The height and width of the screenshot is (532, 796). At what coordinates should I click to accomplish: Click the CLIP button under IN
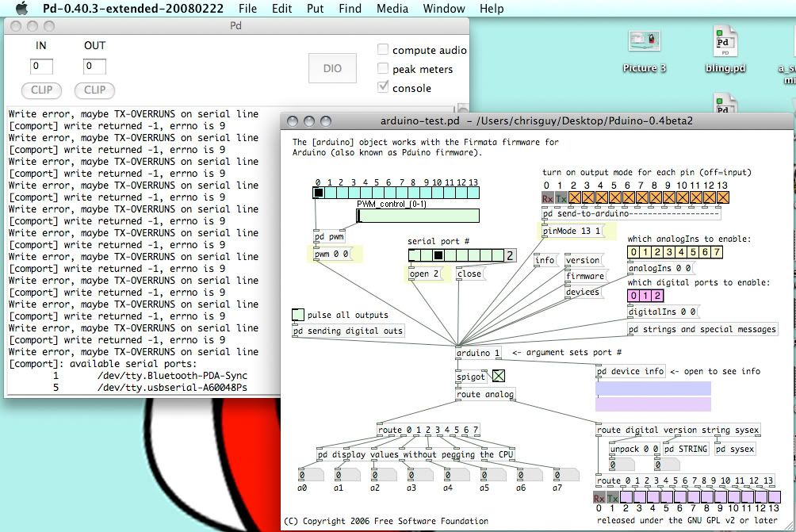(41, 90)
